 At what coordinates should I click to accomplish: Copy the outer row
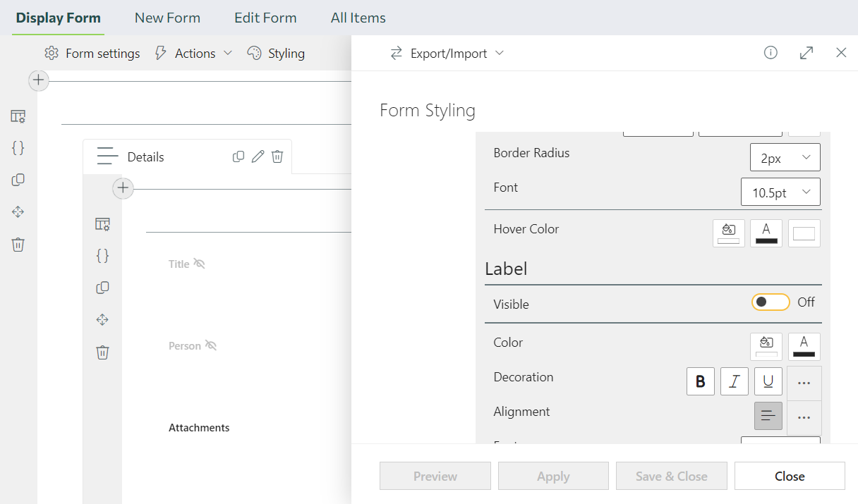point(18,180)
